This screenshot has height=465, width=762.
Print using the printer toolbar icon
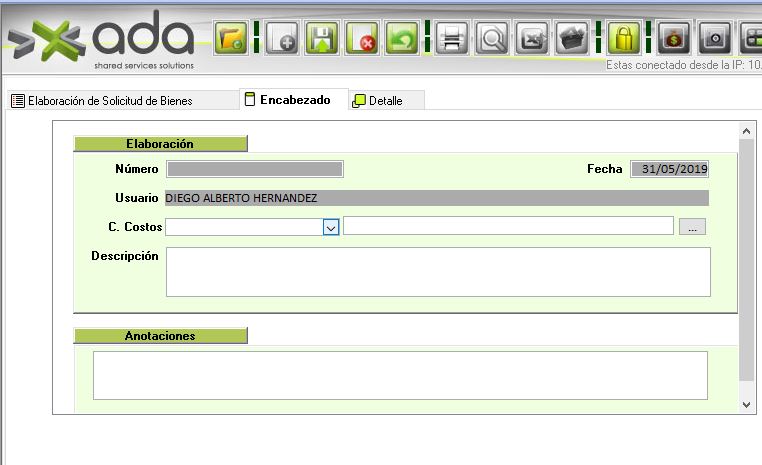(x=452, y=40)
